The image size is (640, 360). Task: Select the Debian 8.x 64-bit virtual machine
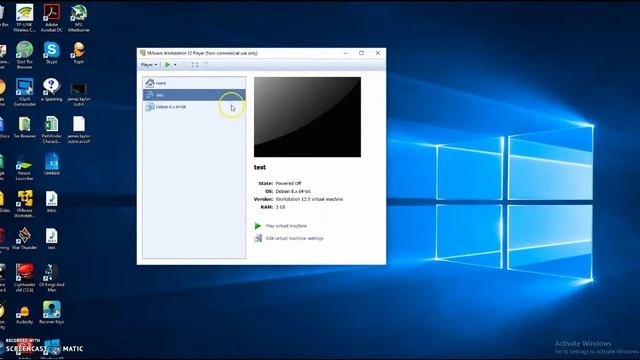point(194,107)
